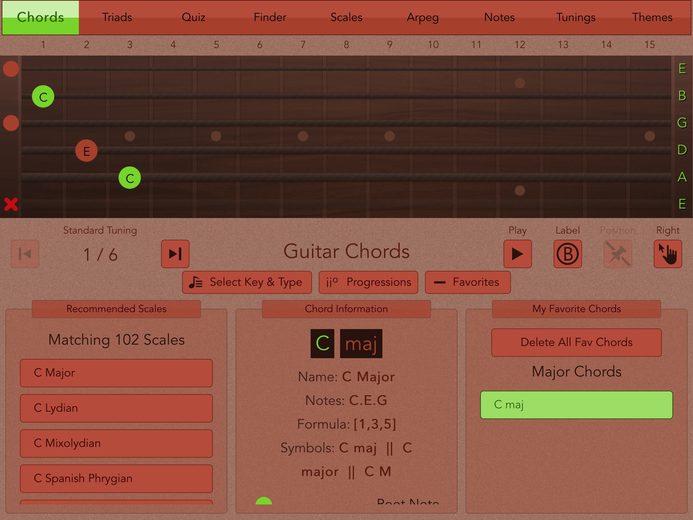This screenshot has width=693, height=520.
Task: Go to first chord position
Action: click(25, 254)
